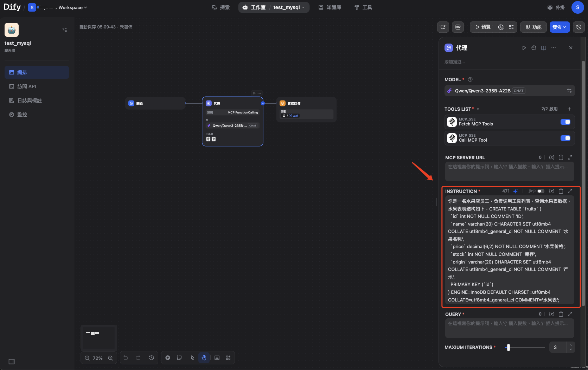Switch to the pointer selection mode
This screenshot has height=370, width=588.
tap(192, 357)
